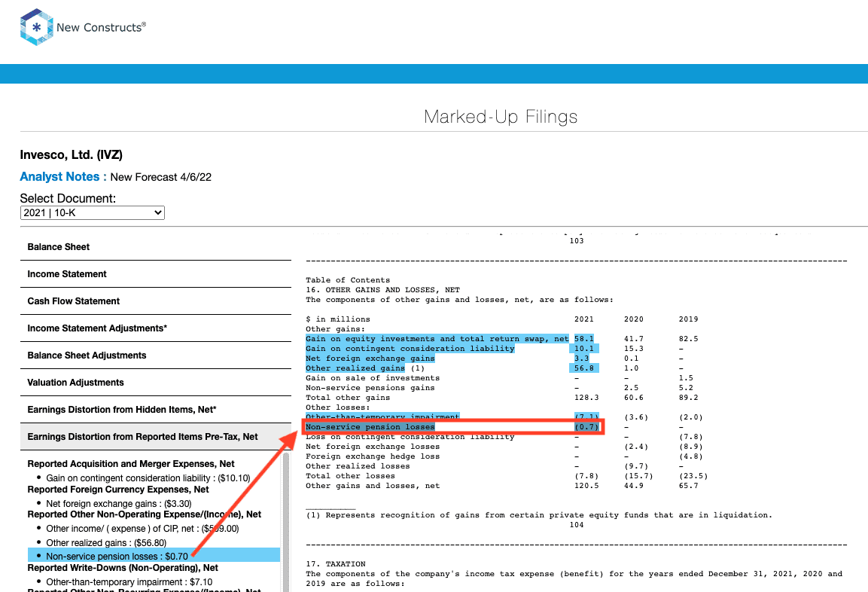This screenshot has height=592, width=868.
Task: Click the '17. TAXATION' heading
Action: click(x=336, y=564)
